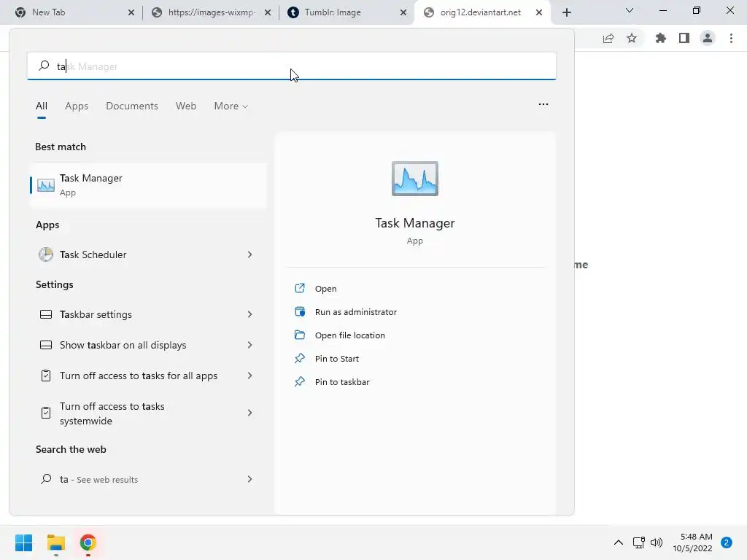Screen dimensions: 747x560
Task: Click Open action text for Task Manager
Action: (x=326, y=289)
